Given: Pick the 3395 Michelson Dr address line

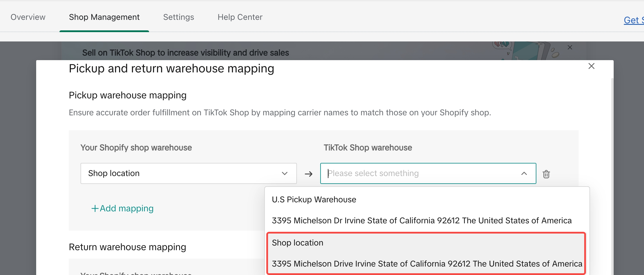Looking at the screenshot, I should pos(421,221).
